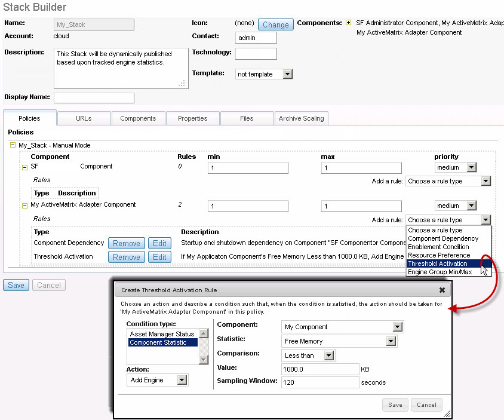Open the Archive Scaling tab
Screen dimensions: 504x420
301,118
